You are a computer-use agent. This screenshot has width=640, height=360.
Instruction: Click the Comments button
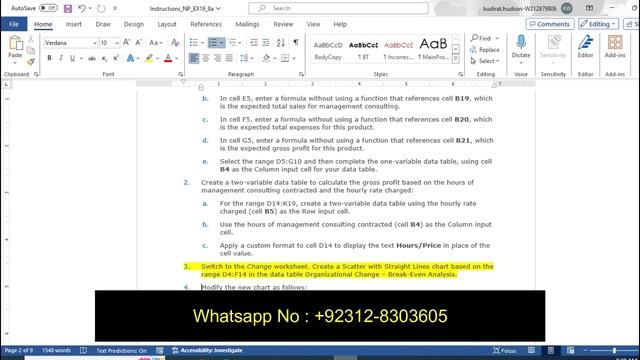tap(550, 24)
